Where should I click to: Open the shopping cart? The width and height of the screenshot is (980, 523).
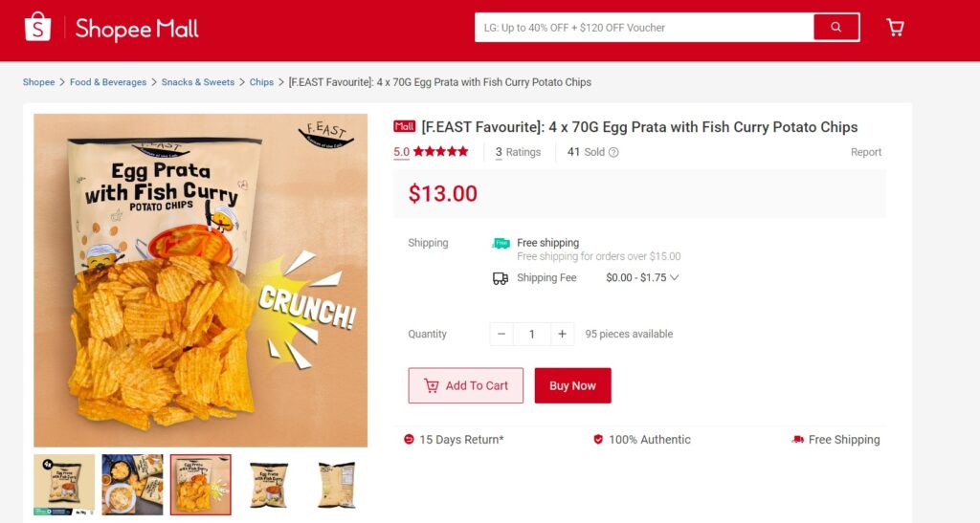pyautogui.click(x=895, y=28)
